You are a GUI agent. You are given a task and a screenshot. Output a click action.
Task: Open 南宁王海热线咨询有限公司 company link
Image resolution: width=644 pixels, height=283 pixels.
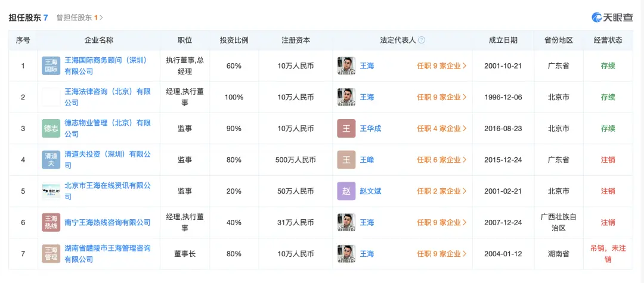(x=107, y=222)
